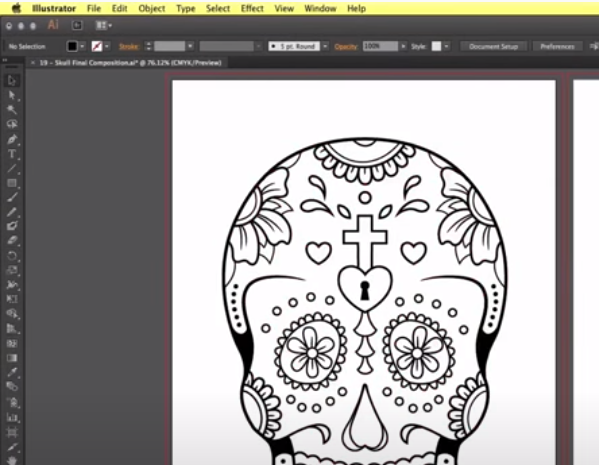Click the Go to Bridge icon
The image size is (599, 465).
[77, 26]
